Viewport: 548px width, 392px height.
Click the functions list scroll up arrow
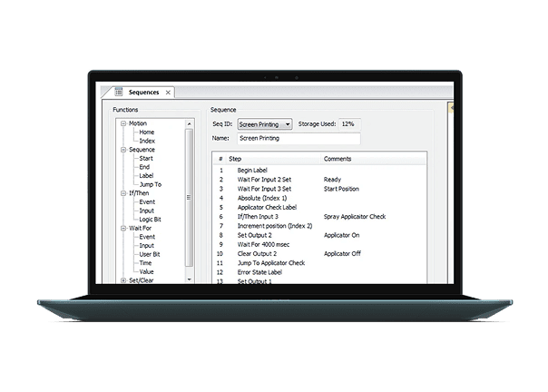[189, 123]
